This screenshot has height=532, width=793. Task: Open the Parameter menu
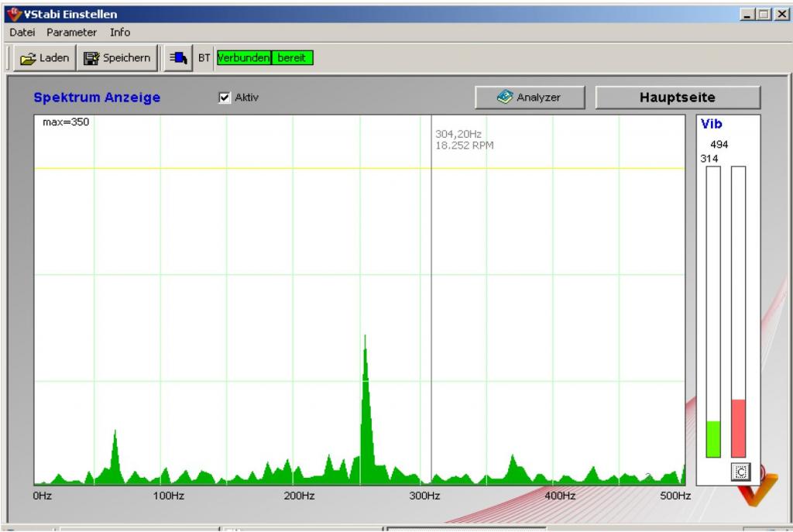(x=71, y=33)
